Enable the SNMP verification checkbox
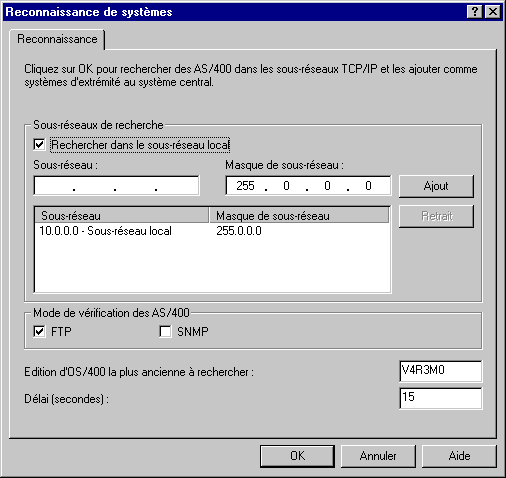This screenshot has height=478, width=506. (x=165, y=332)
